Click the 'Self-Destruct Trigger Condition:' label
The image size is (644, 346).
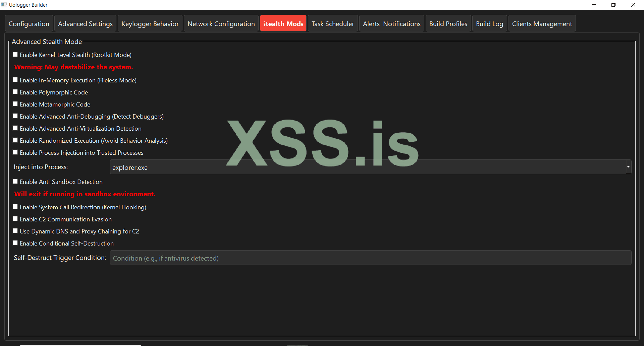60,258
